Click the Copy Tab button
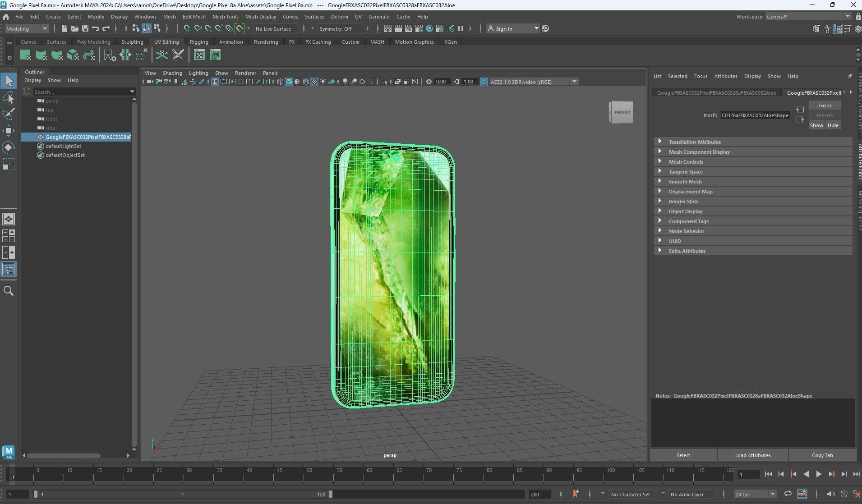 tap(822, 455)
